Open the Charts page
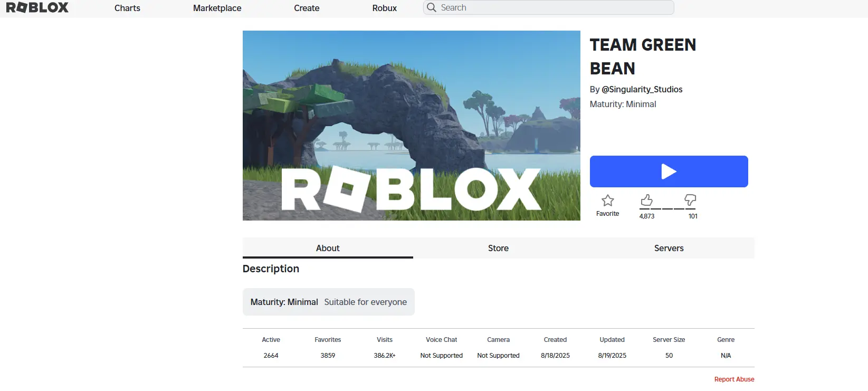The height and width of the screenshot is (391, 868). 127,8
